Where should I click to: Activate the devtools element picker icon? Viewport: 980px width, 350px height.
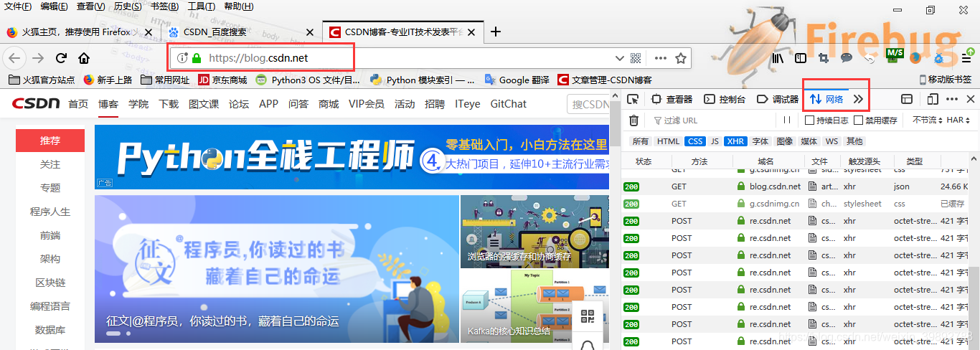633,99
